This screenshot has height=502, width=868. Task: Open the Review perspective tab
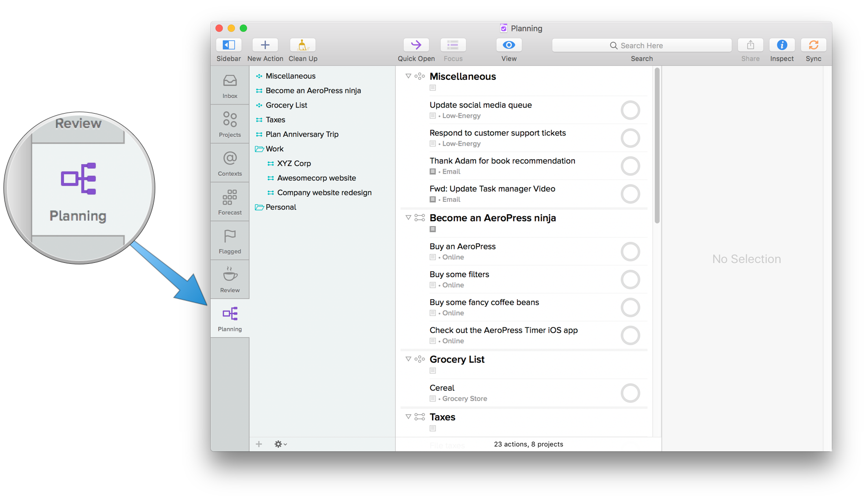pos(230,280)
